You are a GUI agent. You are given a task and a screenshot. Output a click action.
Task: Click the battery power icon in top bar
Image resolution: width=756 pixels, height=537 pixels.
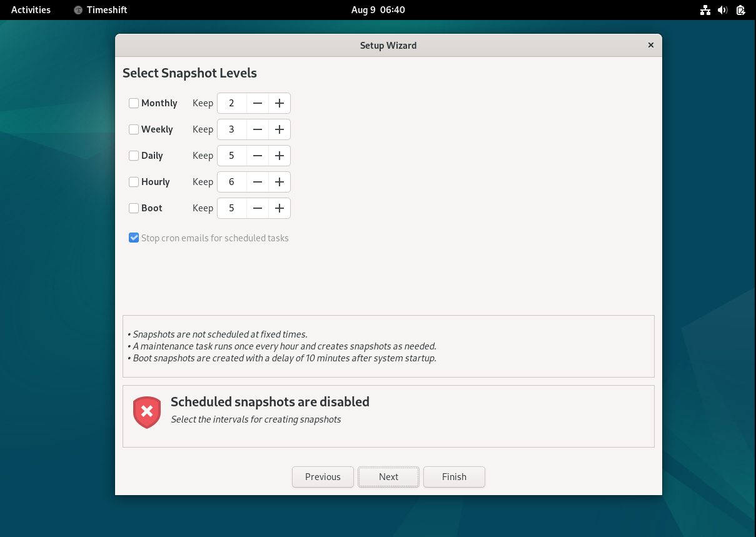point(740,10)
